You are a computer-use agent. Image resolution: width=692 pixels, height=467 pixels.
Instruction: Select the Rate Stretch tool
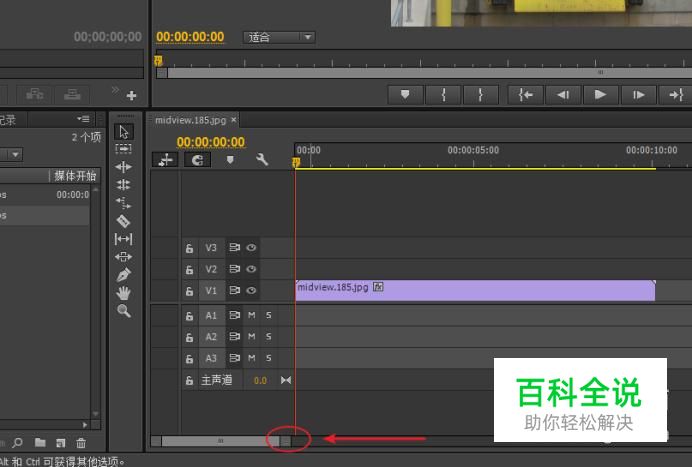[x=124, y=203]
